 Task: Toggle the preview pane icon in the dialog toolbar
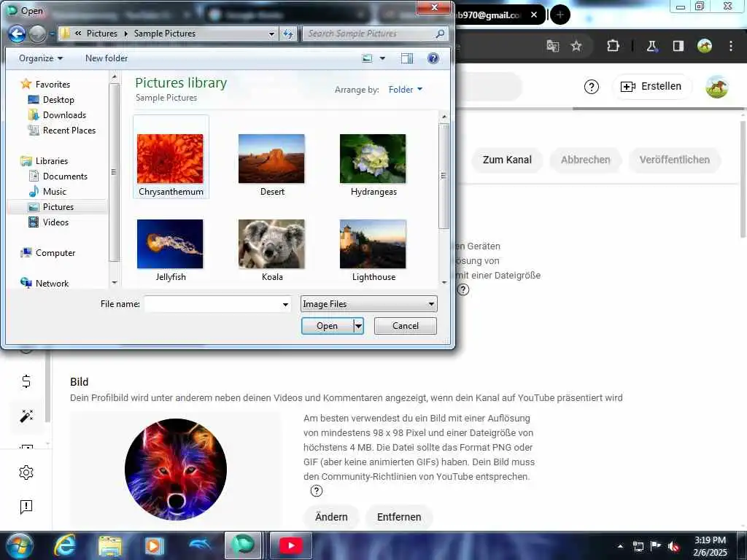pos(407,58)
